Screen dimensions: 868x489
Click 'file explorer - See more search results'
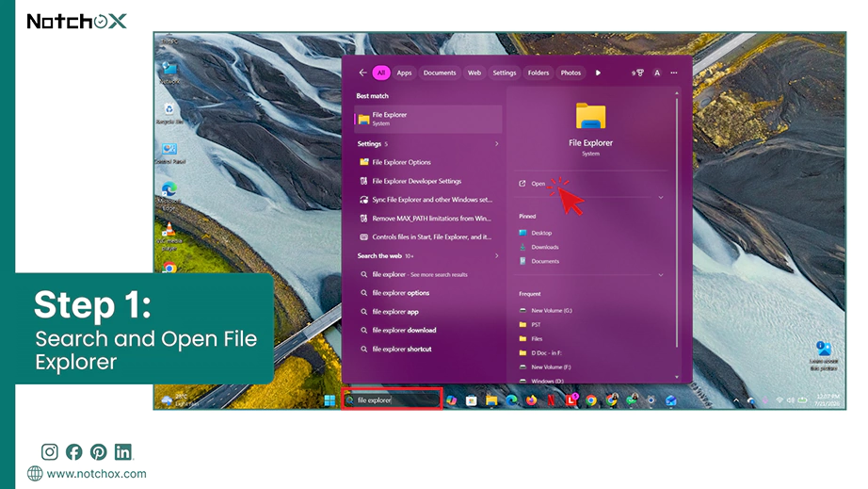[x=428, y=274]
